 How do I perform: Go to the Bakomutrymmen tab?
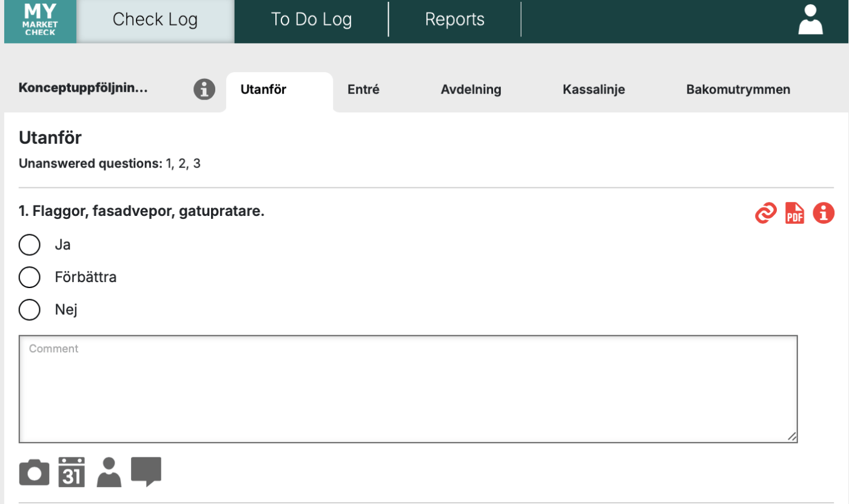738,90
